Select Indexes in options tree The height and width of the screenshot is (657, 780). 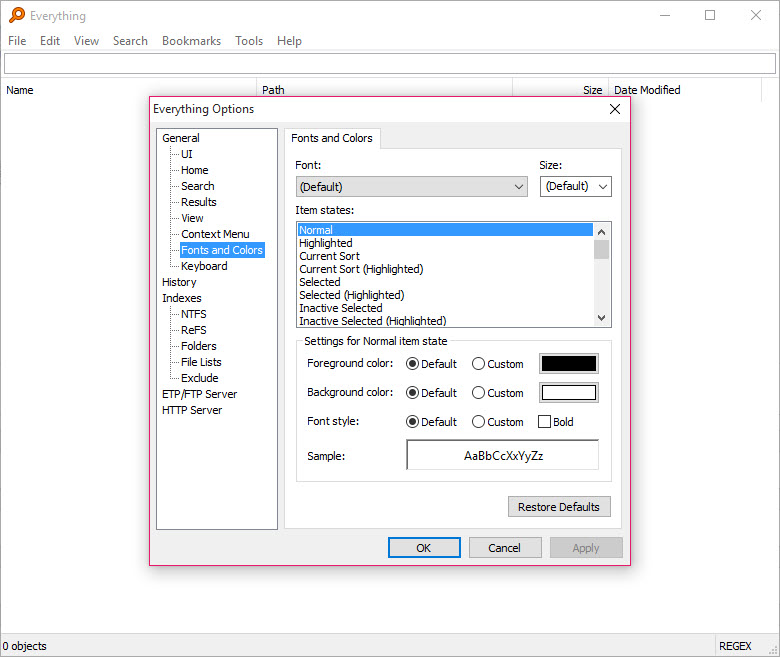(x=182, y=298)
